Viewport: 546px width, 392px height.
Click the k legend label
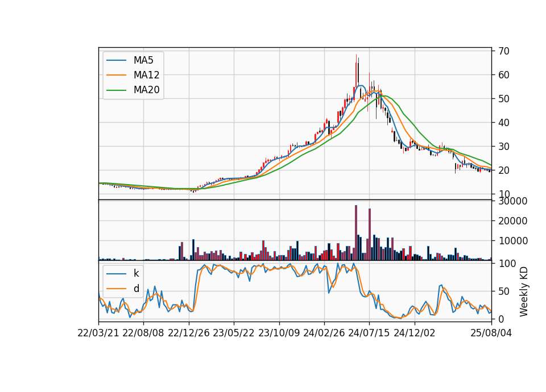pyautogui.click(x=136, y=273)
